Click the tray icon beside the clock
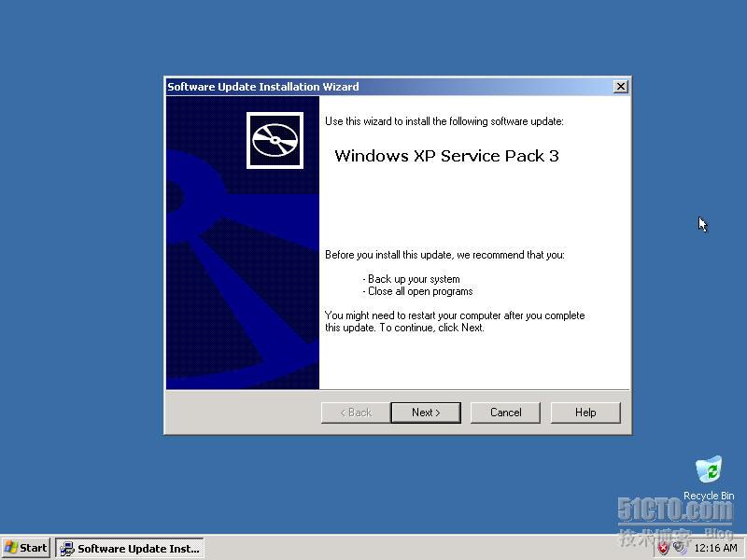This screenshot has height=560, width=747. click(x=681, y=549)
